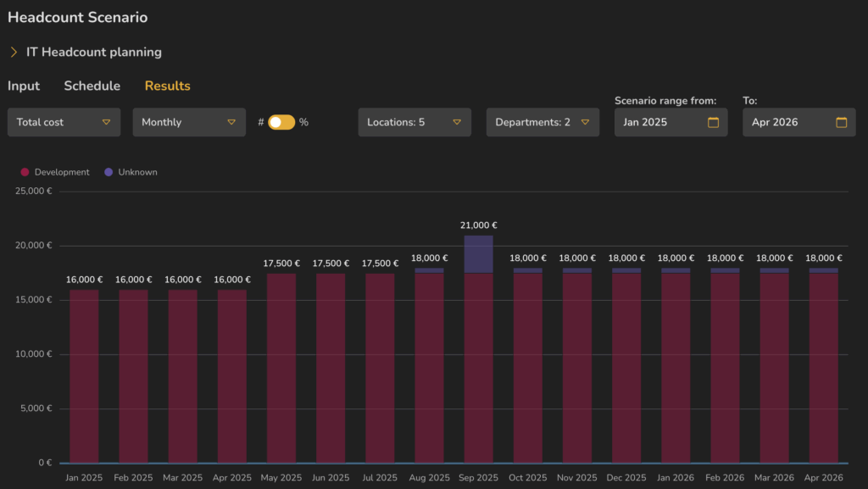Click the Development legend color dot
The width and height of the screenshot is (868, 489).
25,172
